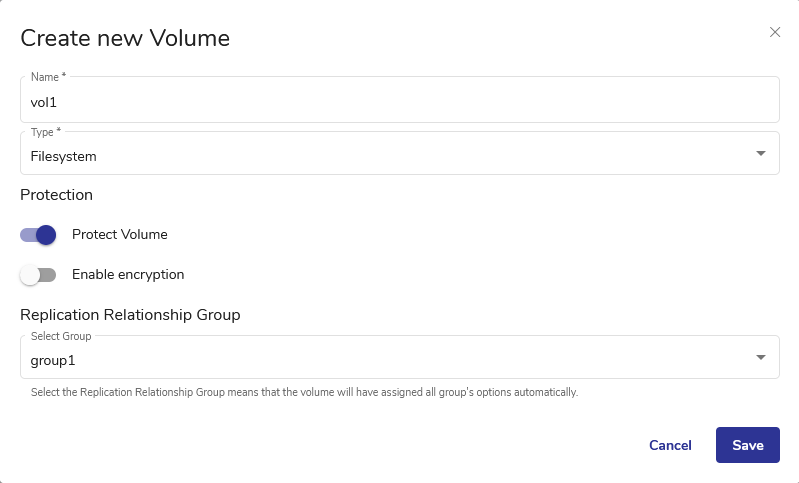Image resolution: width=799 pixels, height=483 pixels.
Task: Click the Protection section heading
Action: tap(56, 194)
